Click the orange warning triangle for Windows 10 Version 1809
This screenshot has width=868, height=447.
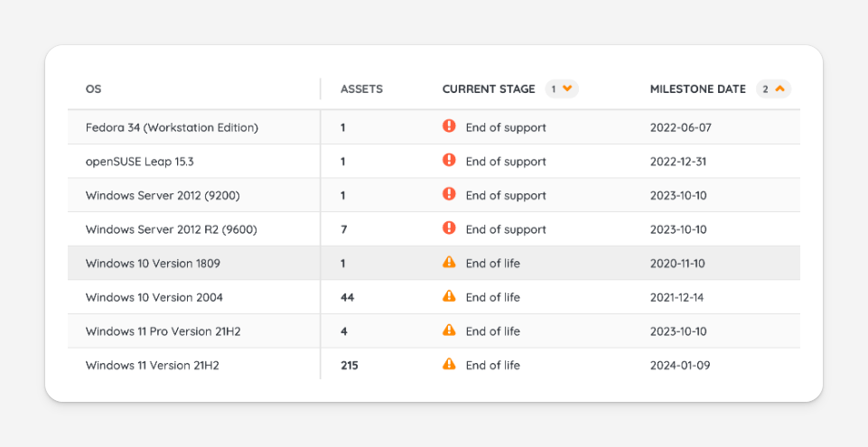click(x=449, y=263)
